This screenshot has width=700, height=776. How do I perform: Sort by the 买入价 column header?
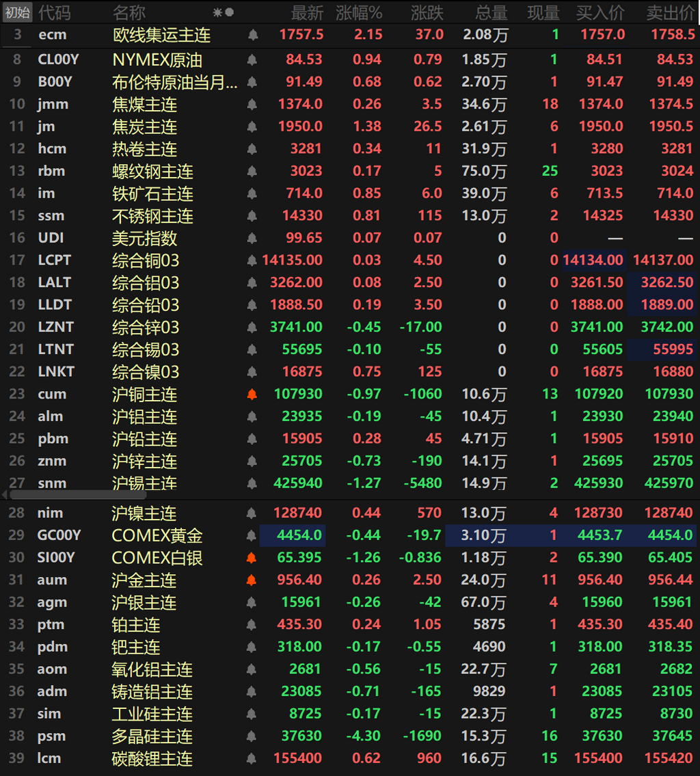[600, 12]
